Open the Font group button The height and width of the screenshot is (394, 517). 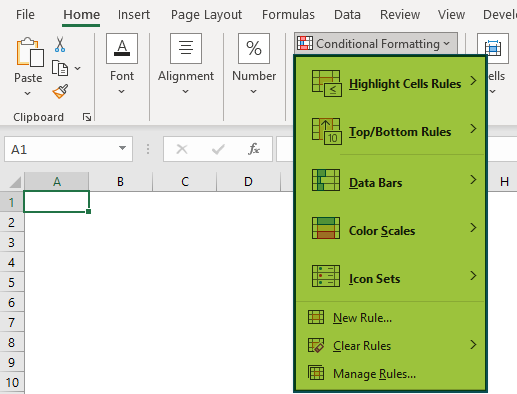pyautogui.click(x=122, y=48)
